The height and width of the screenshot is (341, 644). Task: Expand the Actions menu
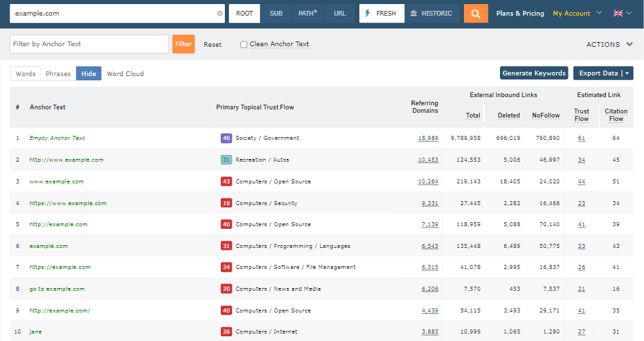pos(609,44)
